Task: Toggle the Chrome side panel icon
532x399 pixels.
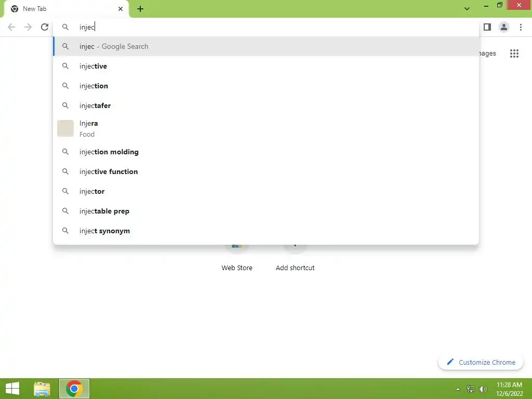Action: tap(487, 27)
